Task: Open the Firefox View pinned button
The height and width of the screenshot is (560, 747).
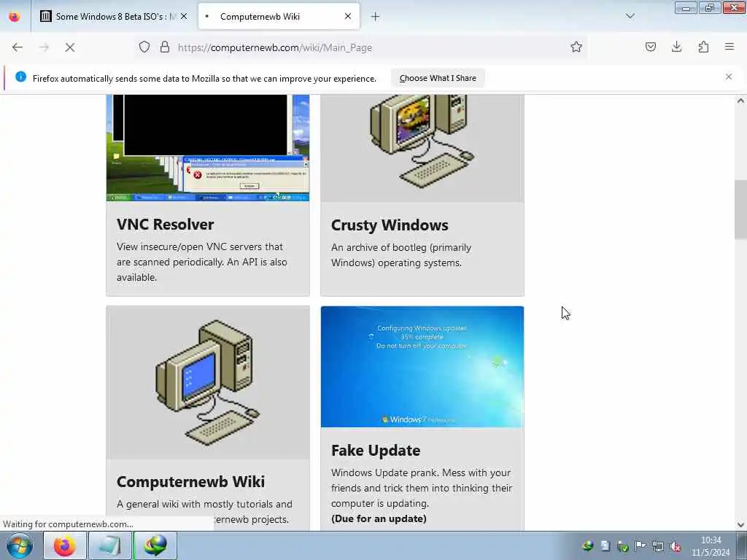Action: 15,17
